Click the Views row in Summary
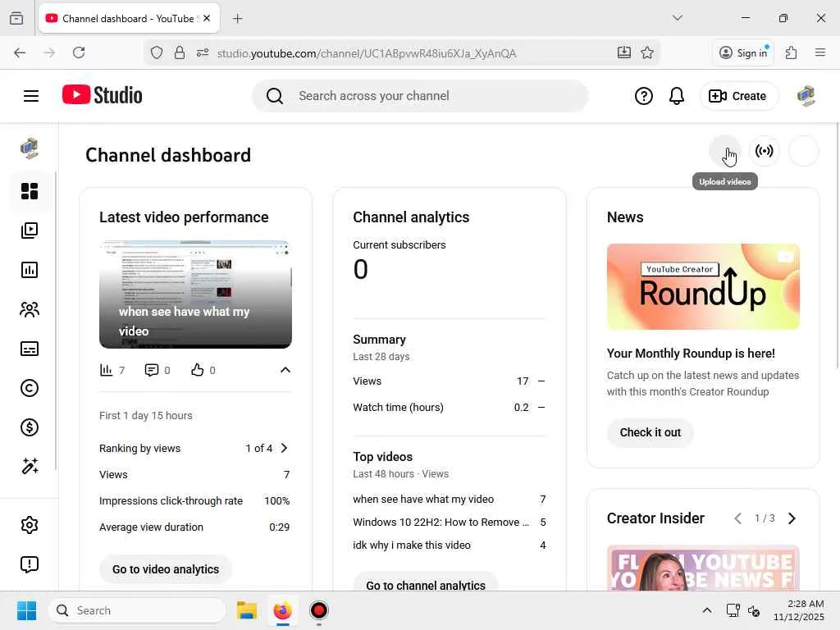Screen dimensions: 840x630 pyautogui.click(x=449, y=381)
